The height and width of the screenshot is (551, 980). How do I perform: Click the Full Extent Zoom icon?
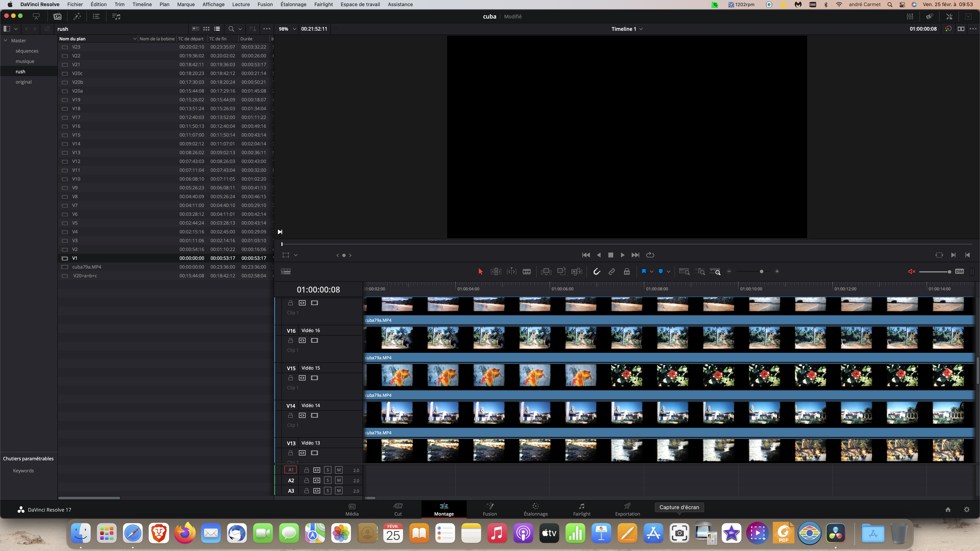[684, 271]
